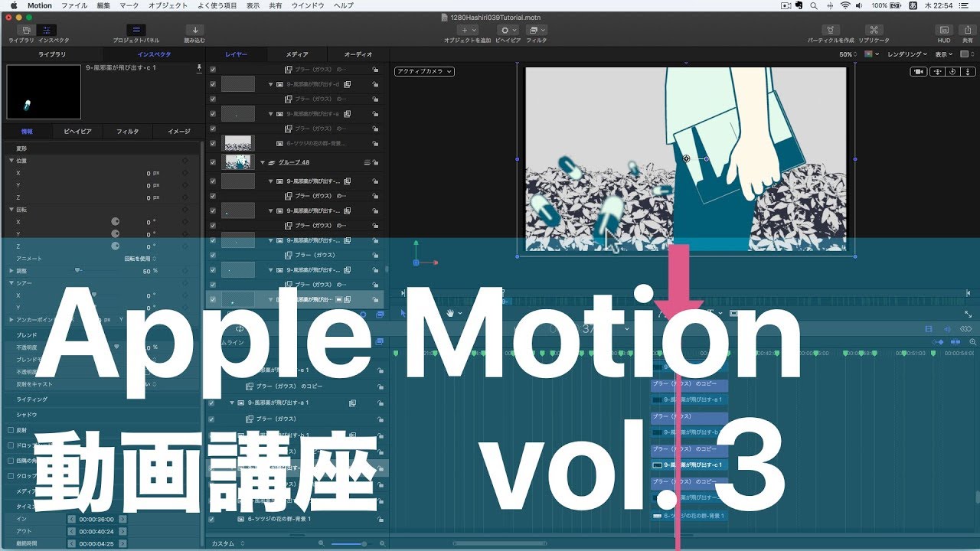
Task: Open the よく使う項目 menu
Action: pyautogui.click(x=217, y=5)
